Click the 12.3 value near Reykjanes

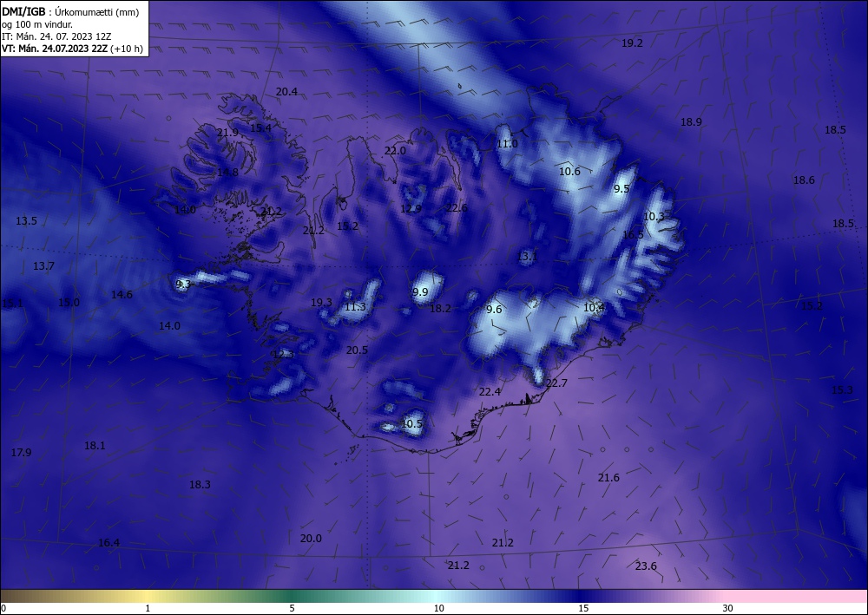284,355
